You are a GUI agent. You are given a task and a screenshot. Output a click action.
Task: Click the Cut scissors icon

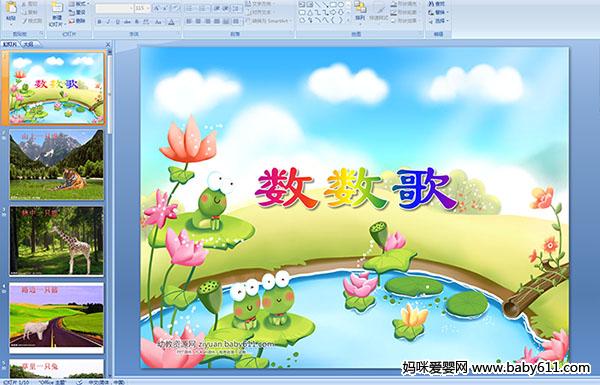tap(24, 4)
